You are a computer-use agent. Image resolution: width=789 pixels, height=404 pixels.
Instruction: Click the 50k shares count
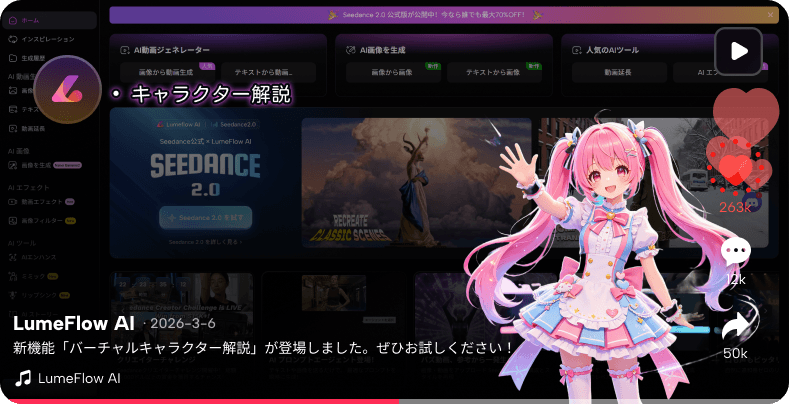coord(735,353)
